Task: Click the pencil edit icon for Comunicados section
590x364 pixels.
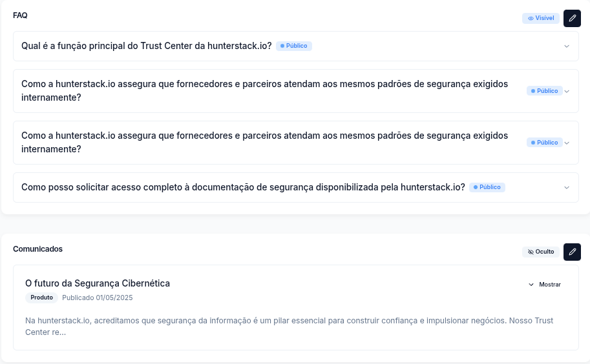Action: click(x=572, y=252)
